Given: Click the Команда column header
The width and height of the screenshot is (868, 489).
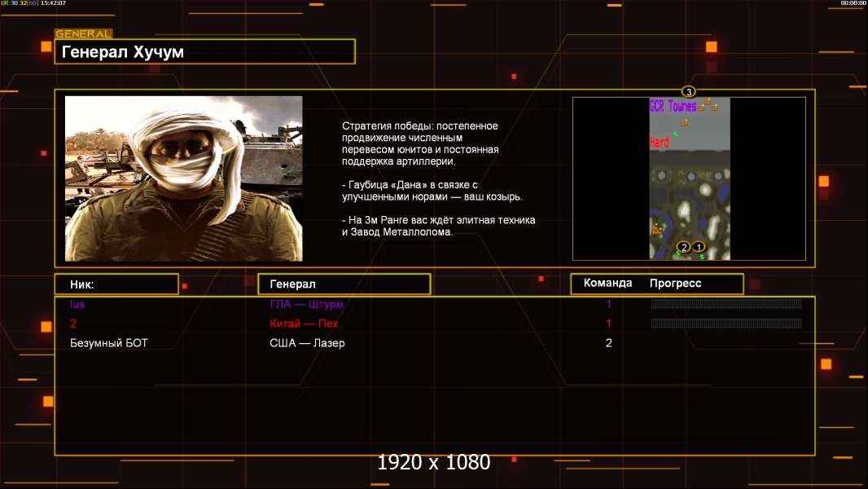Looking at the screenshot, I should tap(607, 284).
